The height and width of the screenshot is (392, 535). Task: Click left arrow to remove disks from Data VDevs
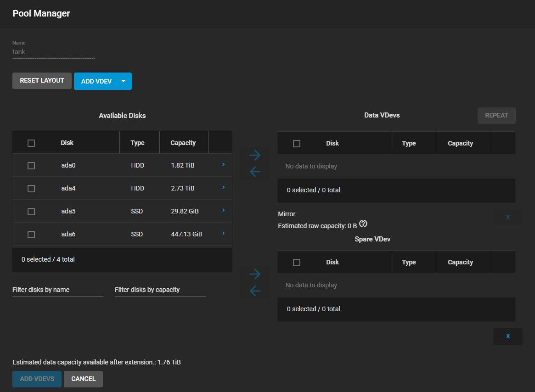pos(255,172)
